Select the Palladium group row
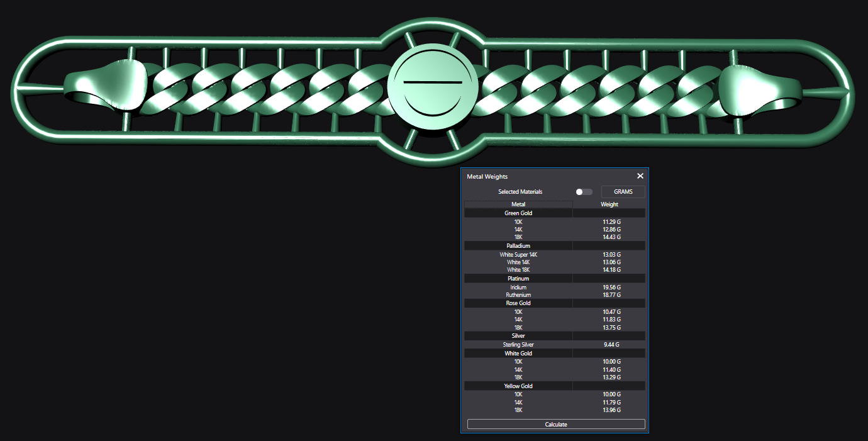The width and height of the screenshot is (868, 441). click(555, 245)
